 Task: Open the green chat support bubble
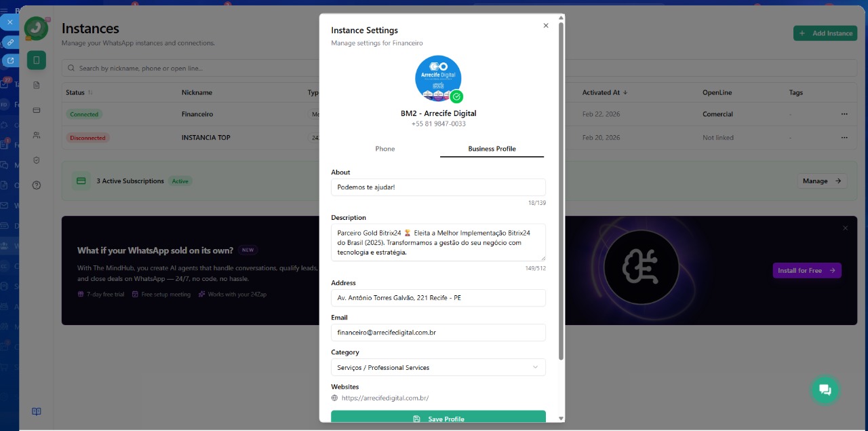pos(825,390)
